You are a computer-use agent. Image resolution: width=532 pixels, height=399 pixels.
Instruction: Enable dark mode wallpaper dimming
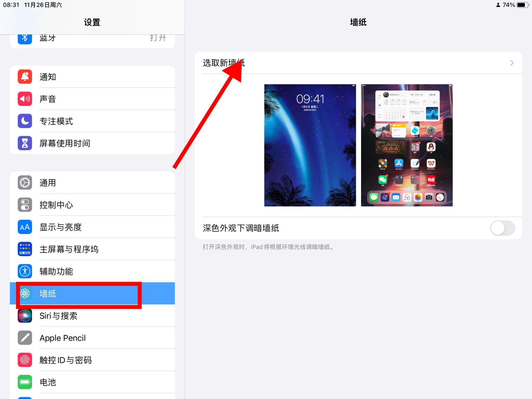[x=503, y=228]
